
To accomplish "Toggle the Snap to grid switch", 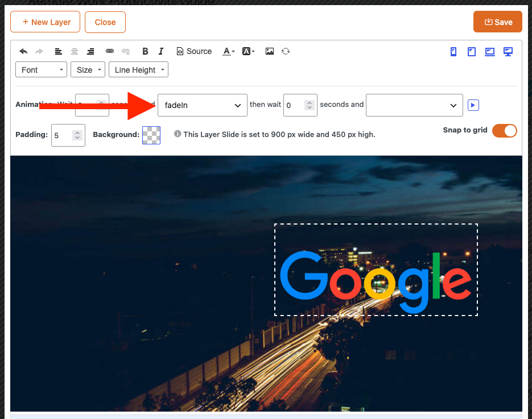I will click(505, 131).
